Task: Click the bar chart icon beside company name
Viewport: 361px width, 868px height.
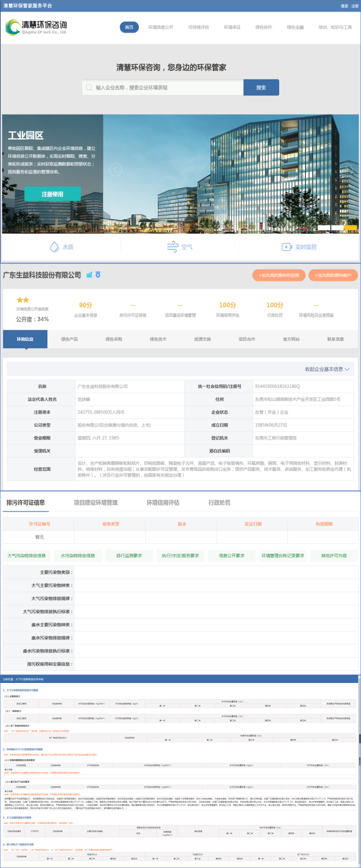Action: click(89, 275)
